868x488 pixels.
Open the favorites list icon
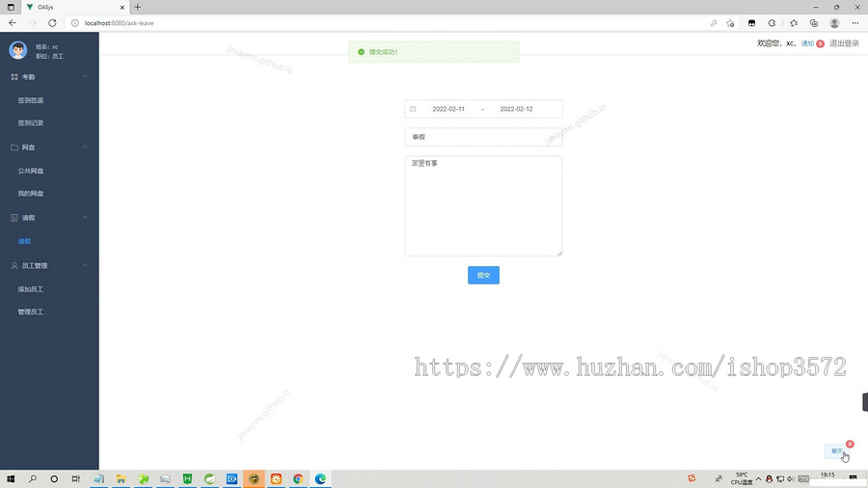click(794, 23)
